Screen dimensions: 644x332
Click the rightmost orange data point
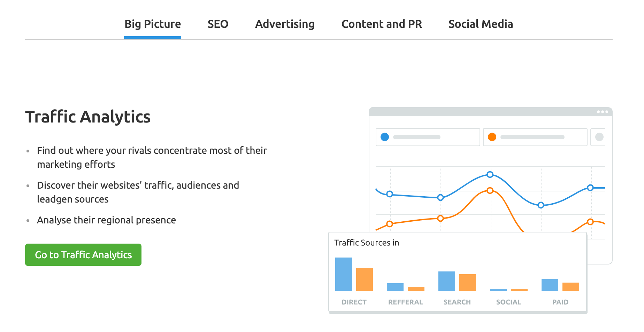pyautogui.click(x=590, y=221)
